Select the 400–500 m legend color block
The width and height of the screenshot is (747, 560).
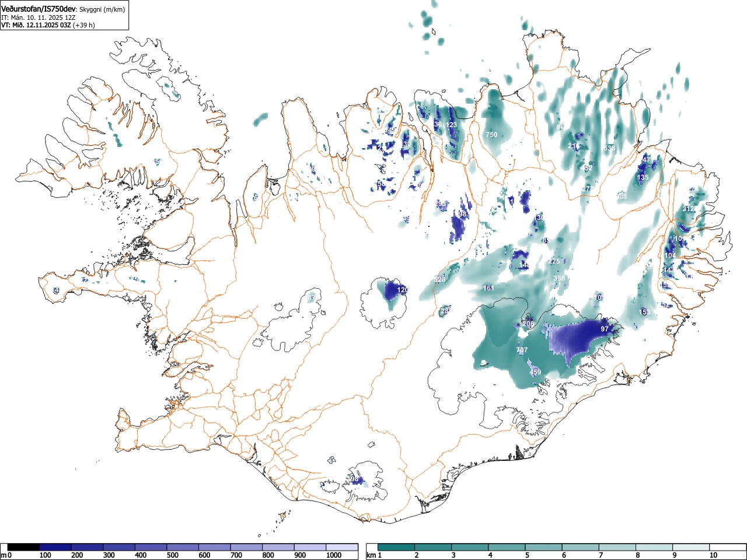click(x=151, y=547)
